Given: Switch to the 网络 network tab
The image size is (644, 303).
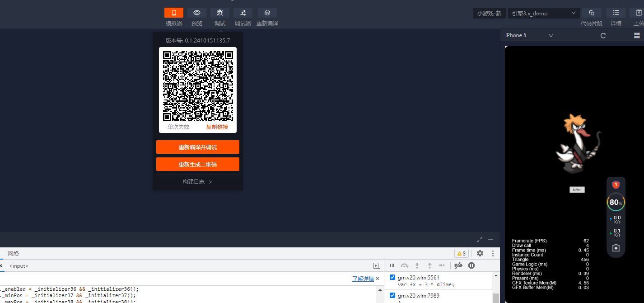Looking at the screenshot, I should (14, 253).
